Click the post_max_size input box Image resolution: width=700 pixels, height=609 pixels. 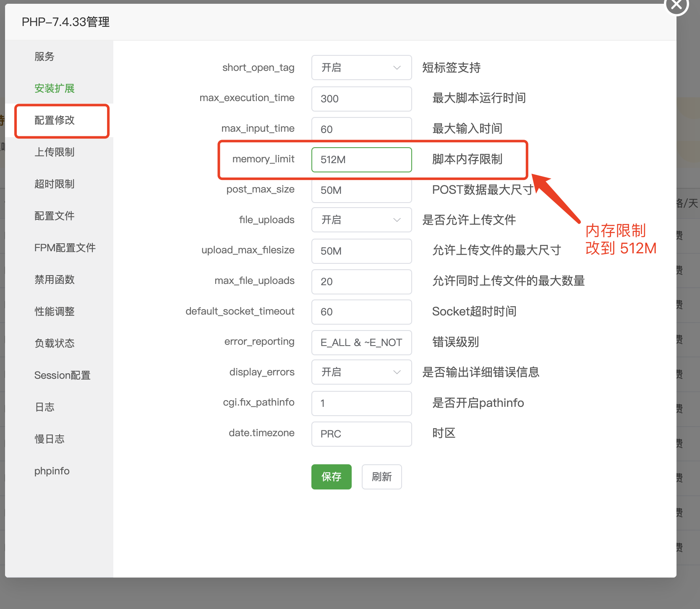(x=361, y=190)
